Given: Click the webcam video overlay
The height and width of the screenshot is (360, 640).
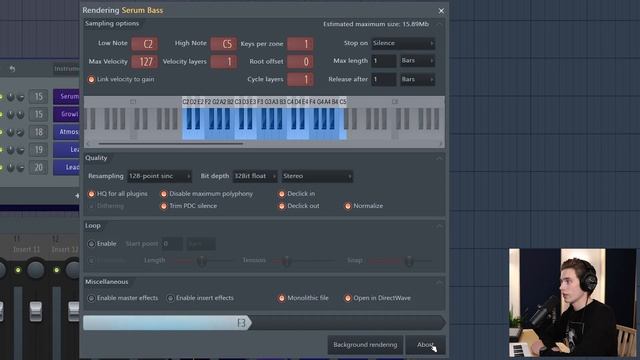Looking at the screenshot, I should [572, 303].
